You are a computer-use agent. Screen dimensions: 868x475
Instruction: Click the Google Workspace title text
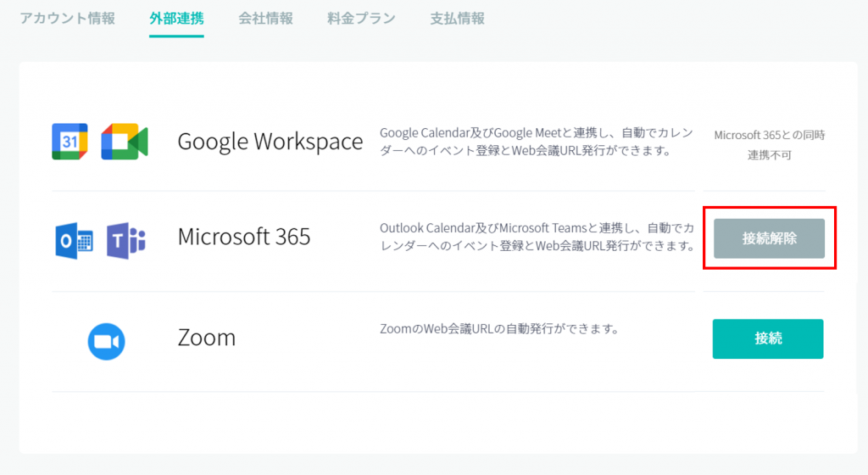(x=270, y=142)
